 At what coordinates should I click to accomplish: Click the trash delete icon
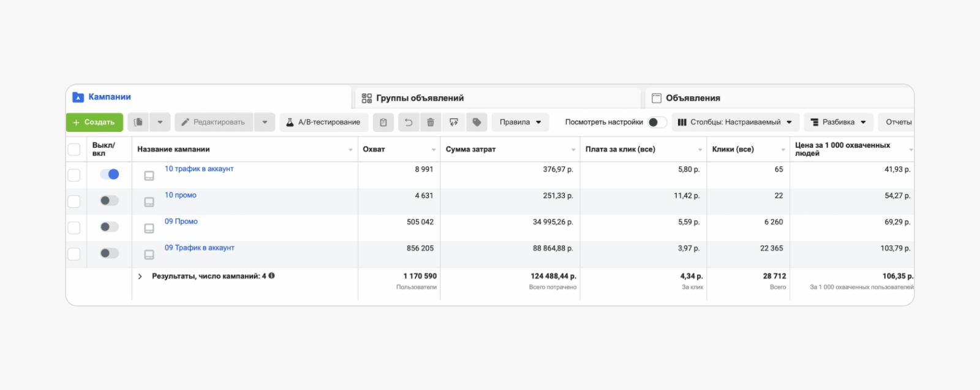pyautogui.click(x=431, y=122)
